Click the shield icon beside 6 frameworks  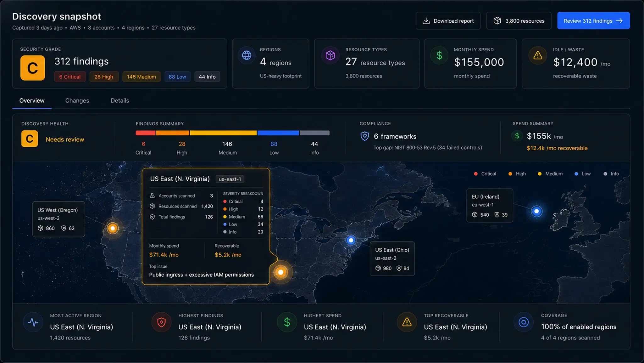click(364, 136)
